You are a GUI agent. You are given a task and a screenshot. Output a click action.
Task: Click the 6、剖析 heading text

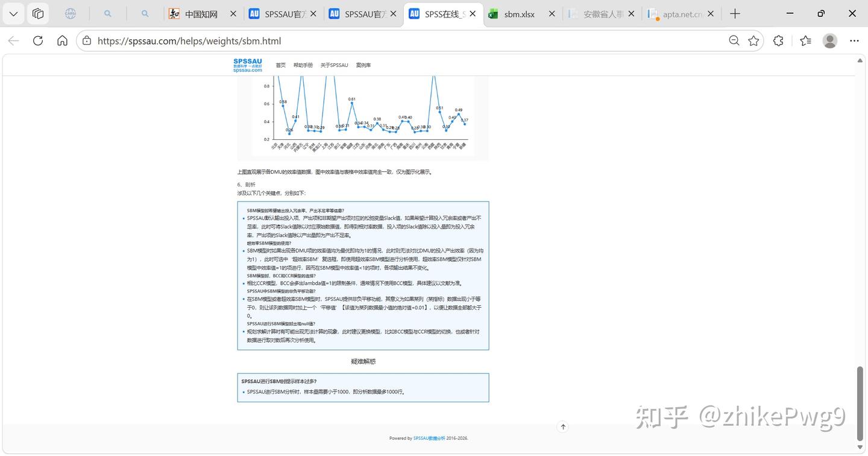246,185
